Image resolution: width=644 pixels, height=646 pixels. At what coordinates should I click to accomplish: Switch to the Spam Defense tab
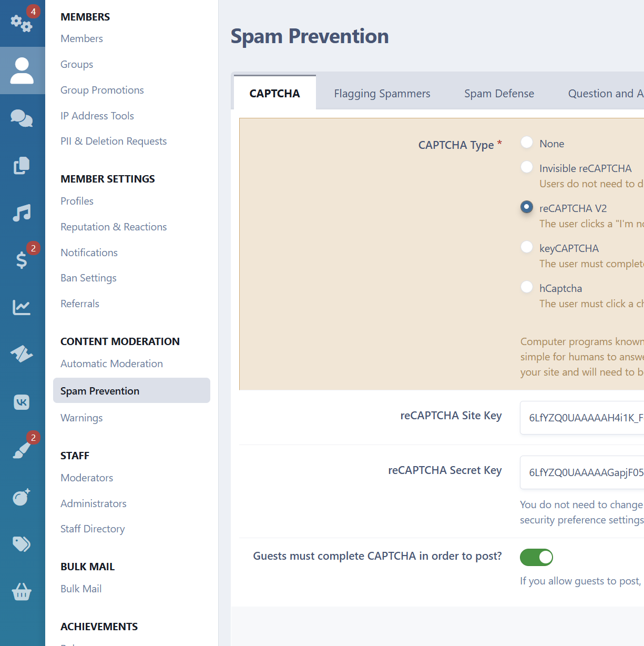tap(499, 94)
